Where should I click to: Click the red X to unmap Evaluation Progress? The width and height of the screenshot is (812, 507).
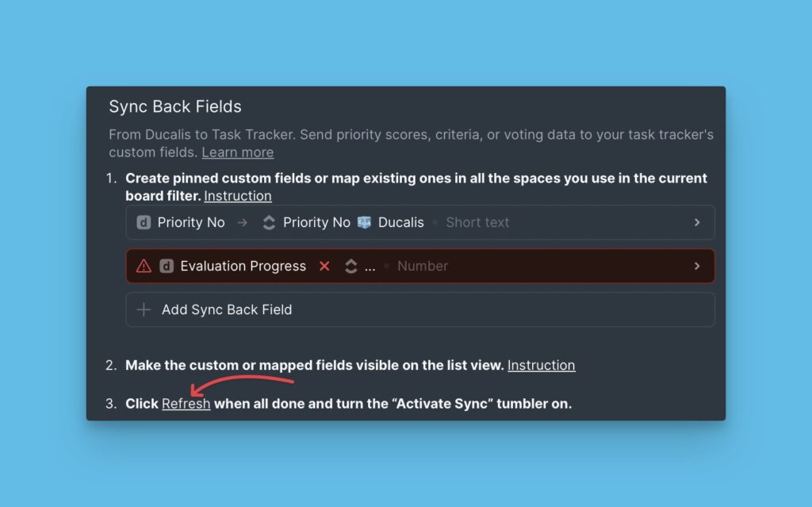pos(324,266)
